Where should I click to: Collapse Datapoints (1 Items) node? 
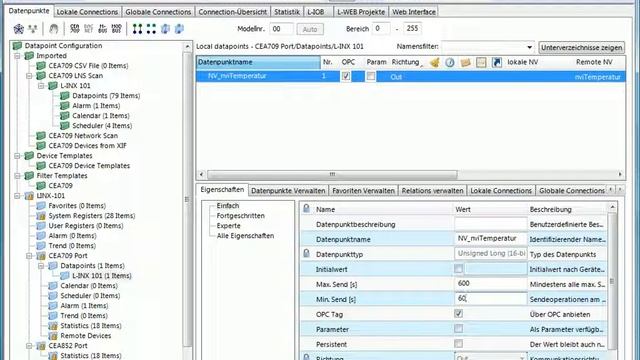point(41,266)
